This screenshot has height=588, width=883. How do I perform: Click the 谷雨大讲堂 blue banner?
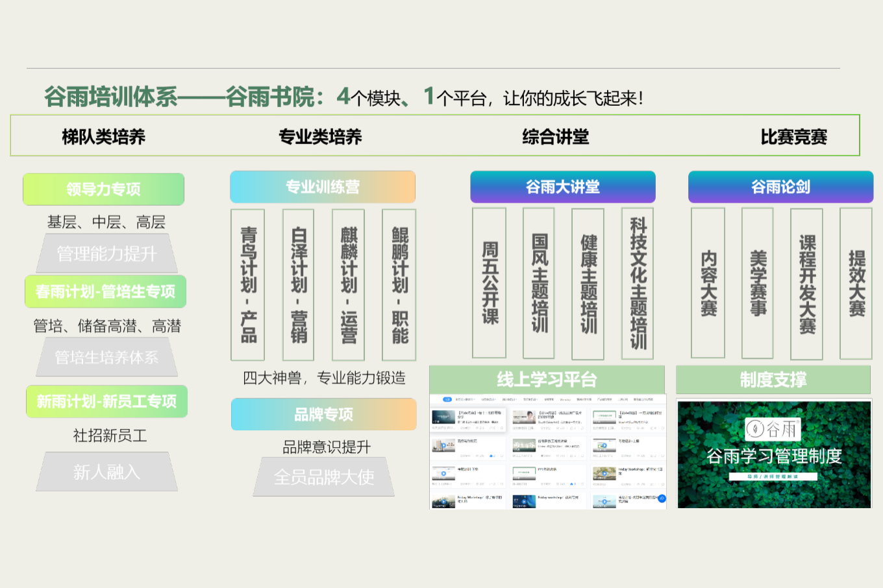562,187
